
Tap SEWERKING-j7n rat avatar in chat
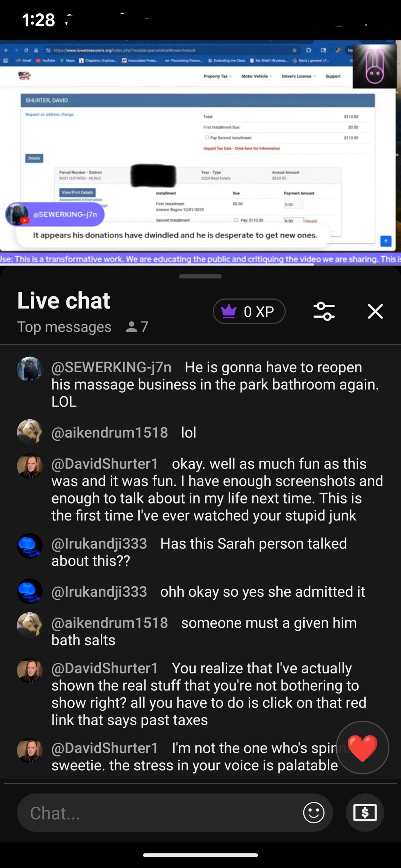pos(30,369)
